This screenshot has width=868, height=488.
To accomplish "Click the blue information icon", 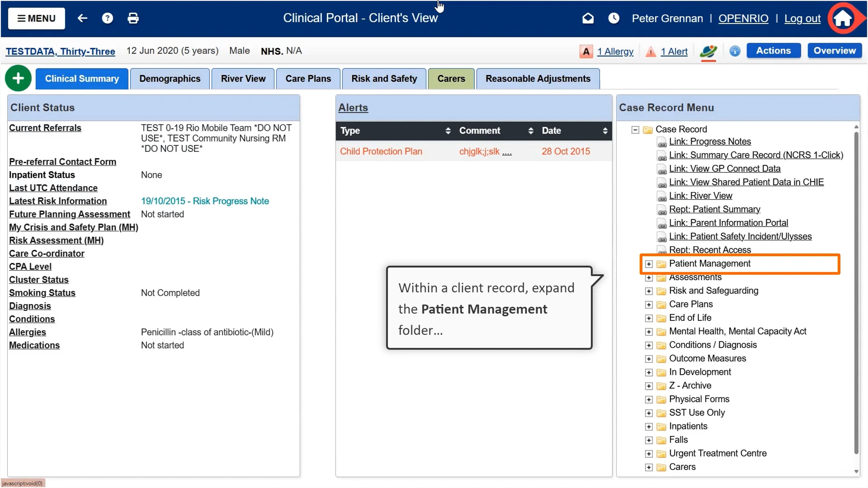I will (x=735, y=51).
